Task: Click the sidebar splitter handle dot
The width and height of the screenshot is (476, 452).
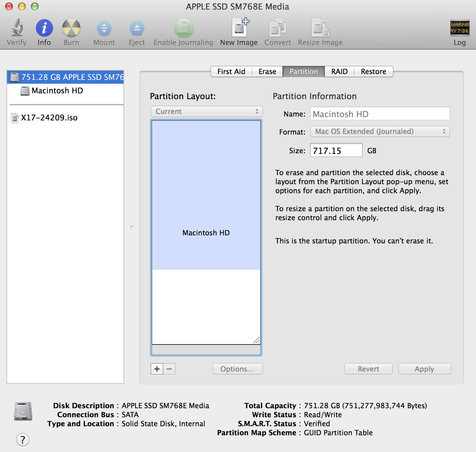Action: (x=132, y=227)
